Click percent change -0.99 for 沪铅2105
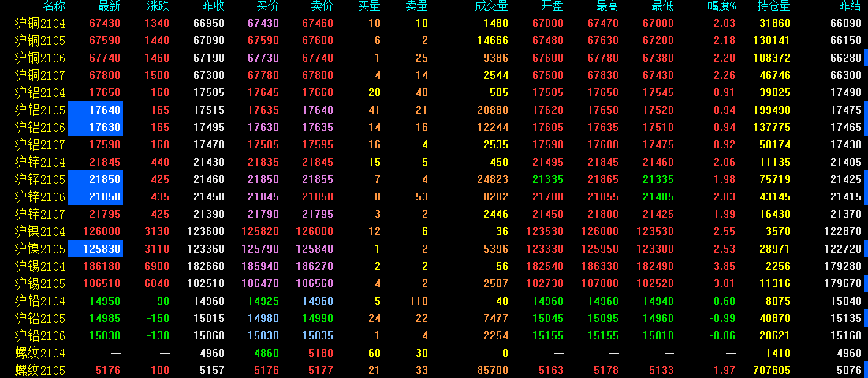The width and height of the screenshot is (868, 378). [723, 318]
